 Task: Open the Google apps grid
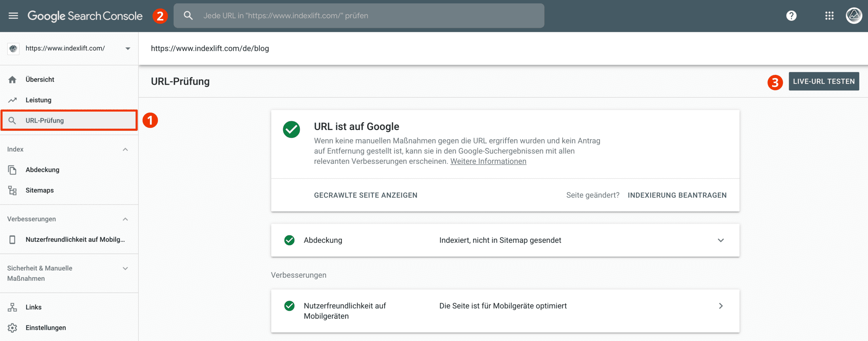coord(829,16)
